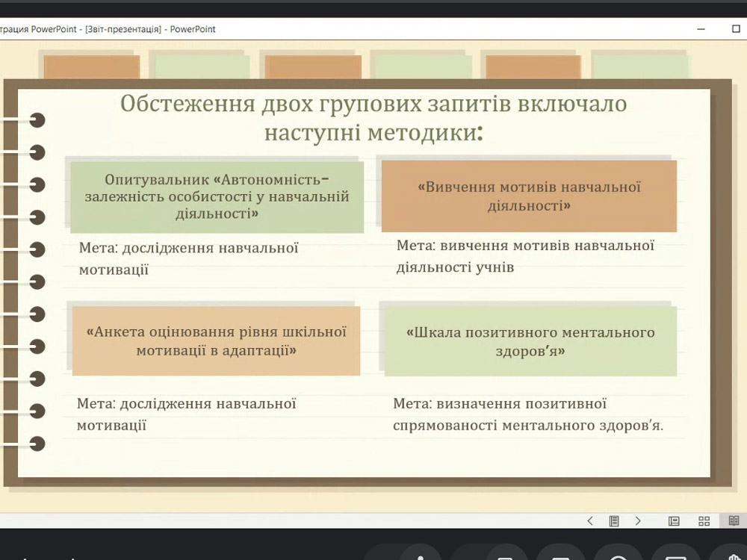Switch to Slide Sorter view
The image size is (747, 560).
704,521
